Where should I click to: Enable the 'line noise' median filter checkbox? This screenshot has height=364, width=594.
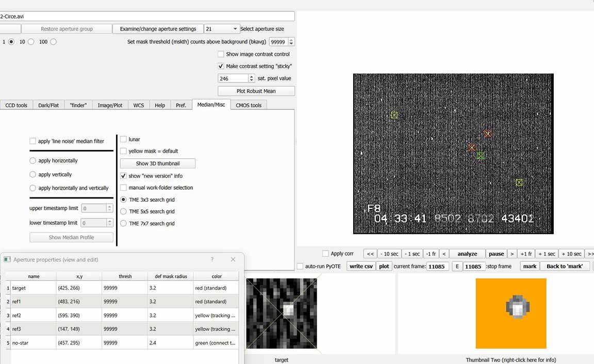33,141
